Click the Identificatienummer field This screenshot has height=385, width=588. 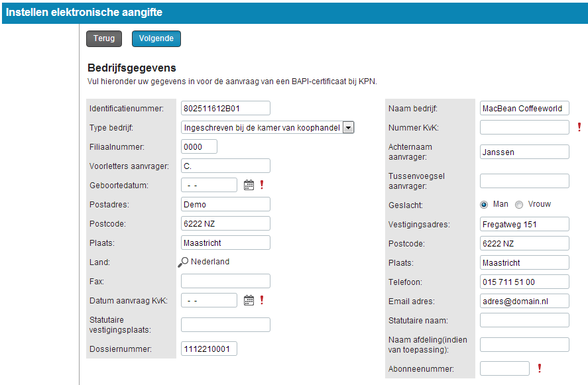pos(225,108)
